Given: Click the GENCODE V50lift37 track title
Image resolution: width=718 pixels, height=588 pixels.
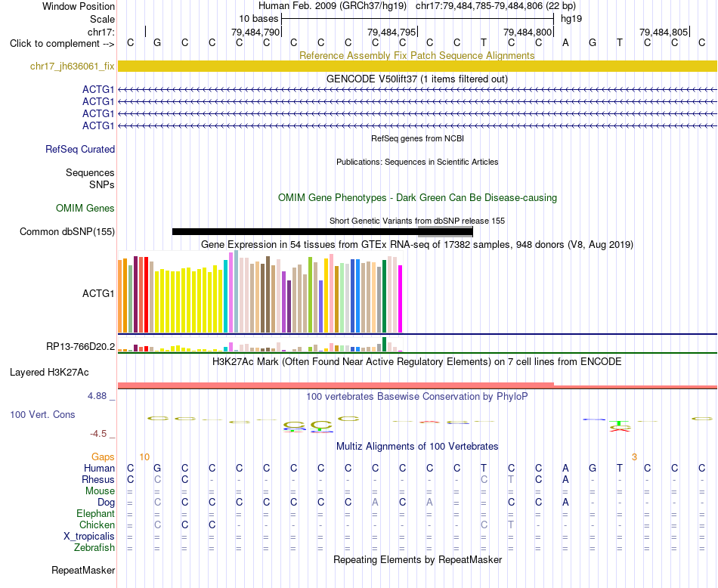Looking at the screenshot, I should point(417,79).
